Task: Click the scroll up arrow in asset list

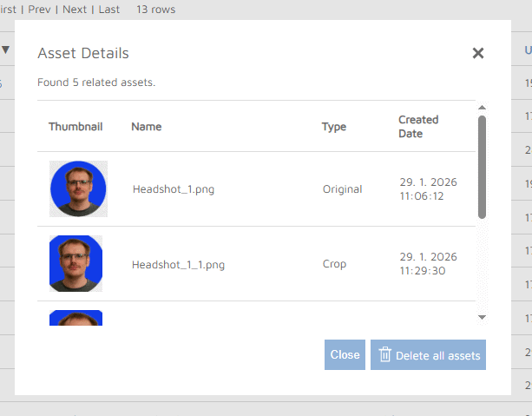Action: tap(482, 108)
